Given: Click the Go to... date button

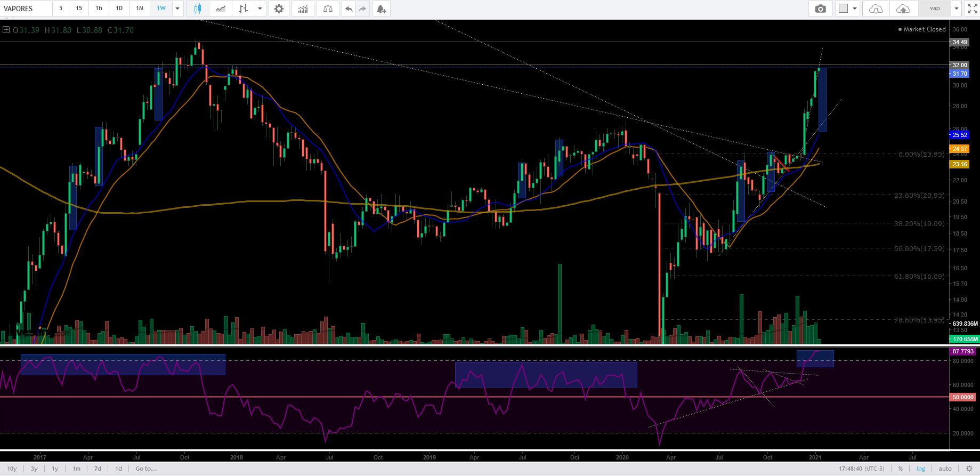Looking at the screenshot, I should click(x=146, y=469).
